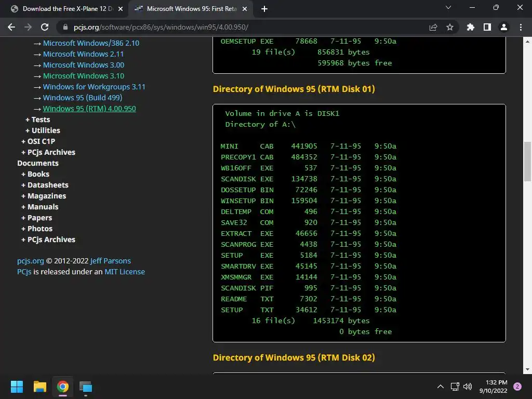Open the Microsoft Windows/386 2.10 link
Image resolution: width=532 pixels, height=399 pixels.
click(x=91, y=43)
